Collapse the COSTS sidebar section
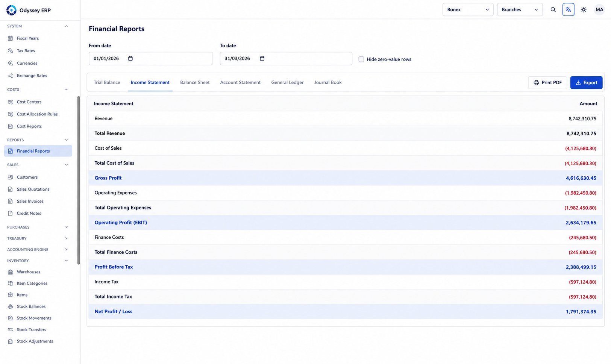Viewport: 611px width, 364px height. 67,89
